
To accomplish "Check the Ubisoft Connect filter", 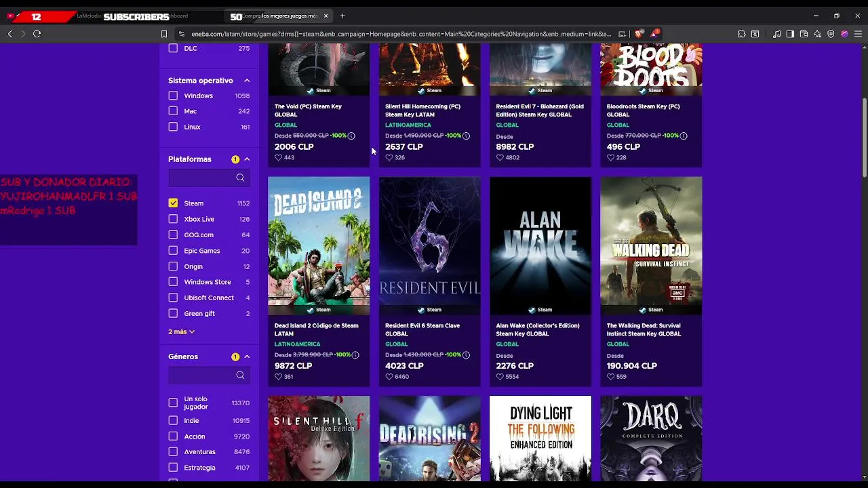I will click(173, 298).
